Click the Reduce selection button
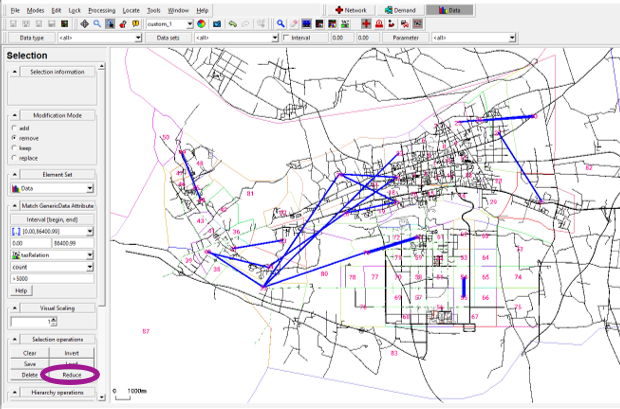 click(72, 375)
